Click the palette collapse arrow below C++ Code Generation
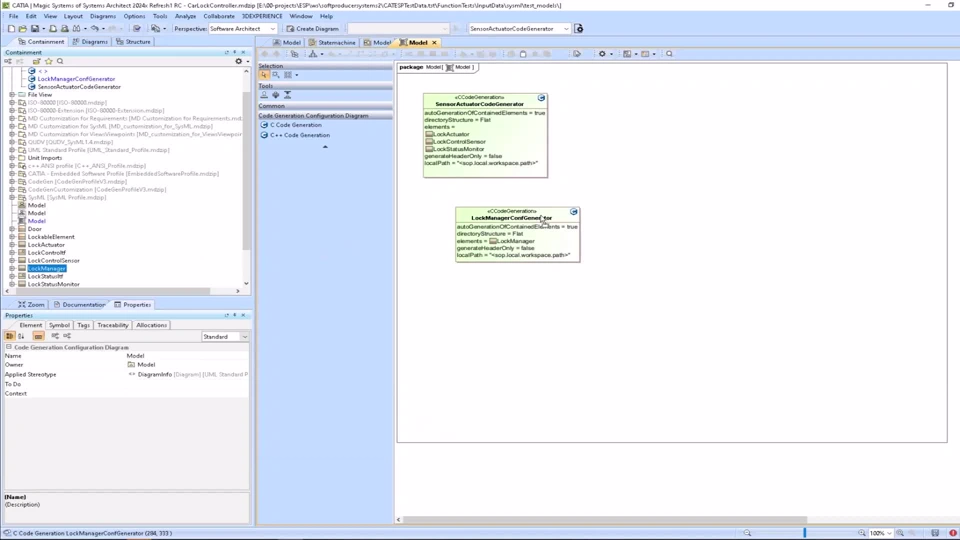960x540 pixels. pyautogui.click(x=325, y=147)
